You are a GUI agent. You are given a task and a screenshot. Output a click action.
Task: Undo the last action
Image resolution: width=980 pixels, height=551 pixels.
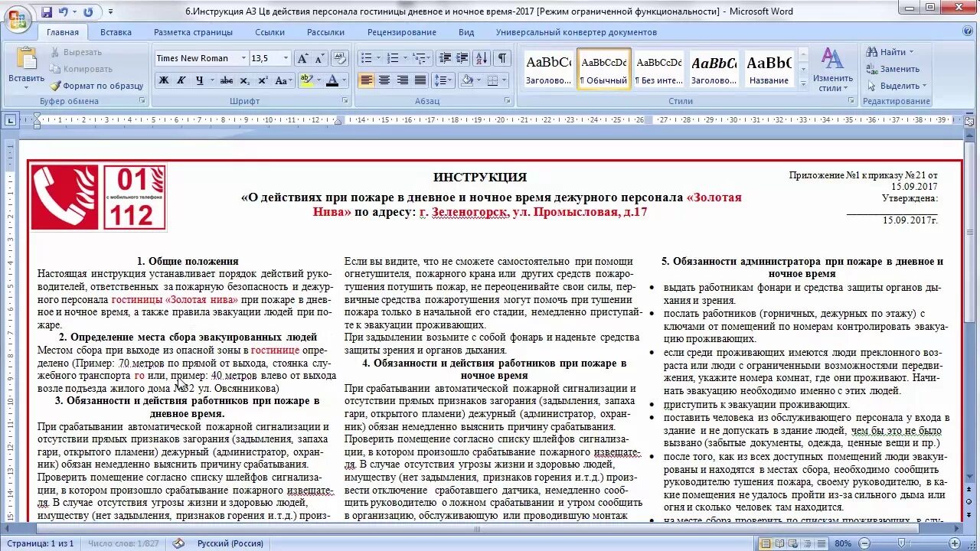point(64,12)
